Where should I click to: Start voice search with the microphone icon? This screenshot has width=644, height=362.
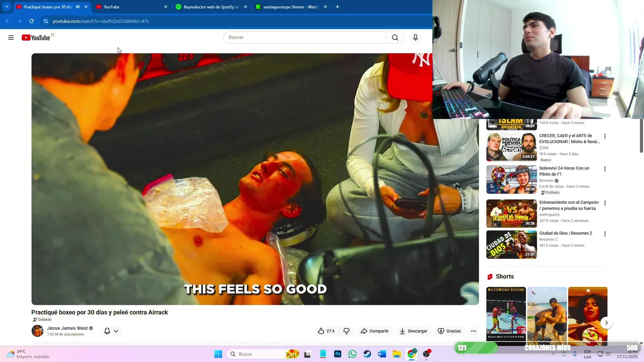[x=415, y=37]
